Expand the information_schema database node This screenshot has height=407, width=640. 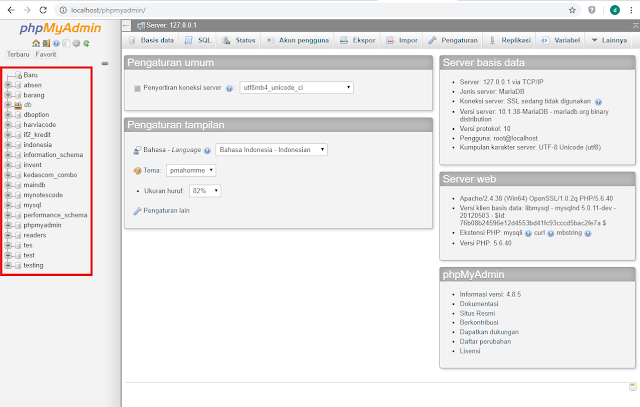[x=8, y=155]
